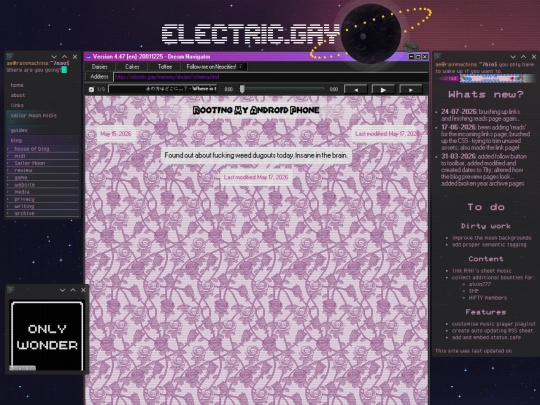The height and width of the screenshot is (405, 540).
Task: Open the Cakes toolbar tab
Action: click(132, 67)
